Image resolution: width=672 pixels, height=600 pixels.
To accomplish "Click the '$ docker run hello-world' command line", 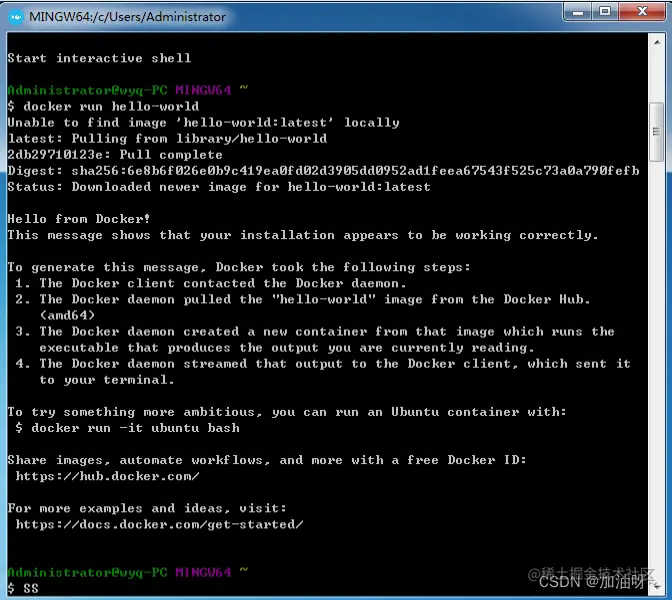I will point(103,106).
